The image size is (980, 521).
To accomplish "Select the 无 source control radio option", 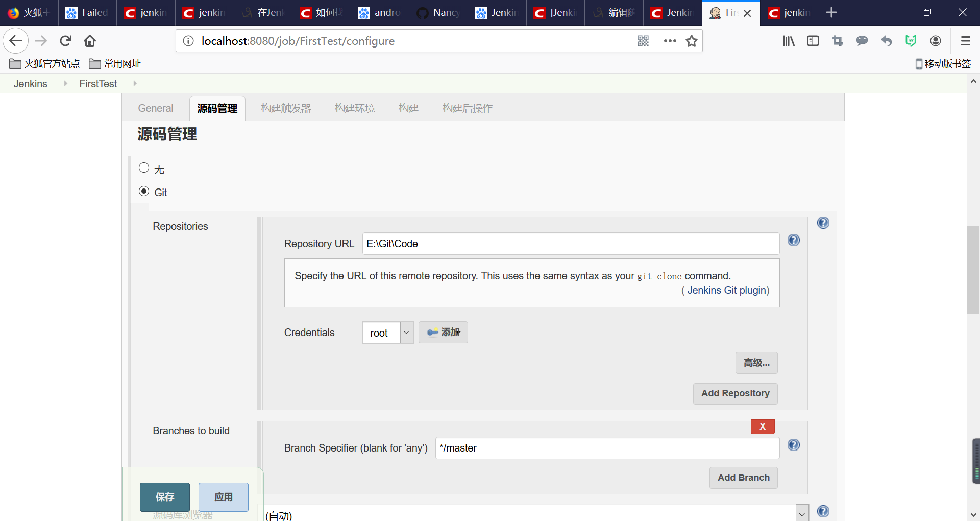I will point(144,168).
